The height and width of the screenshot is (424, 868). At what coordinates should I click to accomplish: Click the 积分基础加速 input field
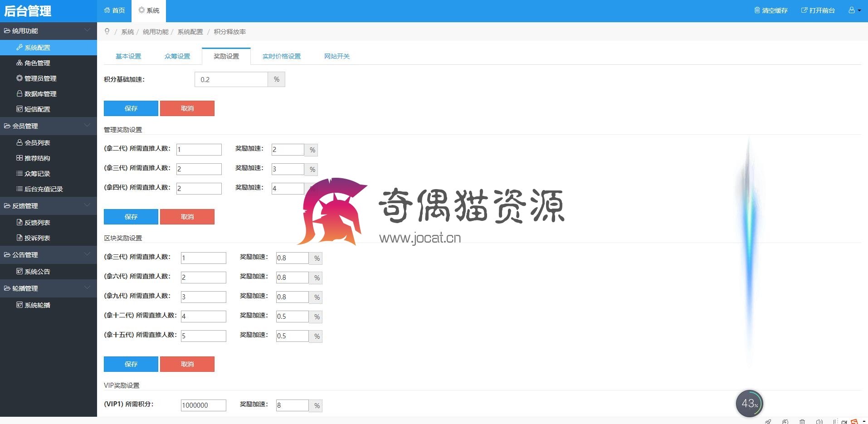point(231,79)
